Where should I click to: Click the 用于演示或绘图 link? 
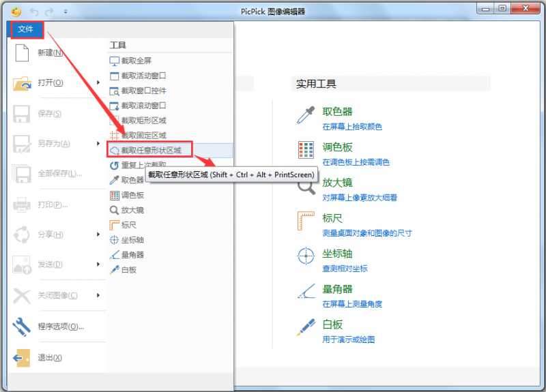tap(348, 340)
